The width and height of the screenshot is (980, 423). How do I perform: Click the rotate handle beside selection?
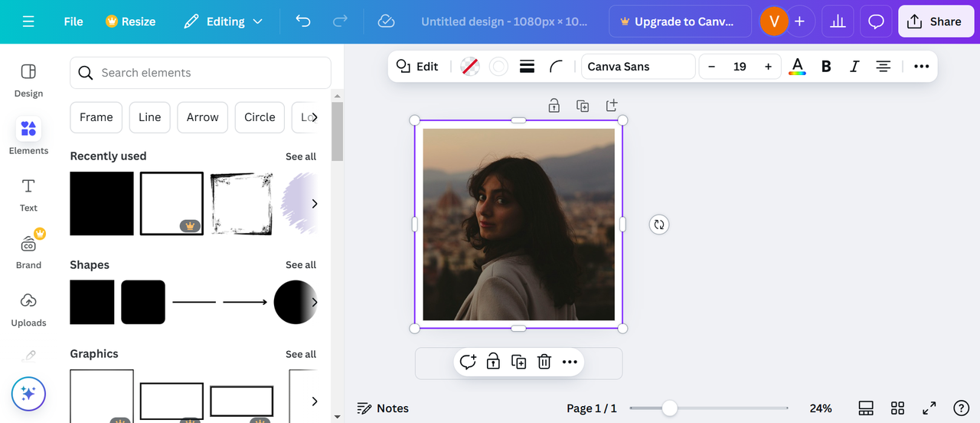[658, 225]
